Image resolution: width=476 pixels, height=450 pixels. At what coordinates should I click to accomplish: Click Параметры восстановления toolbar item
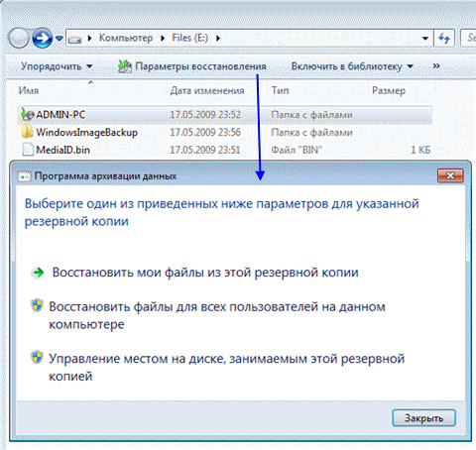tap(192, 66)
